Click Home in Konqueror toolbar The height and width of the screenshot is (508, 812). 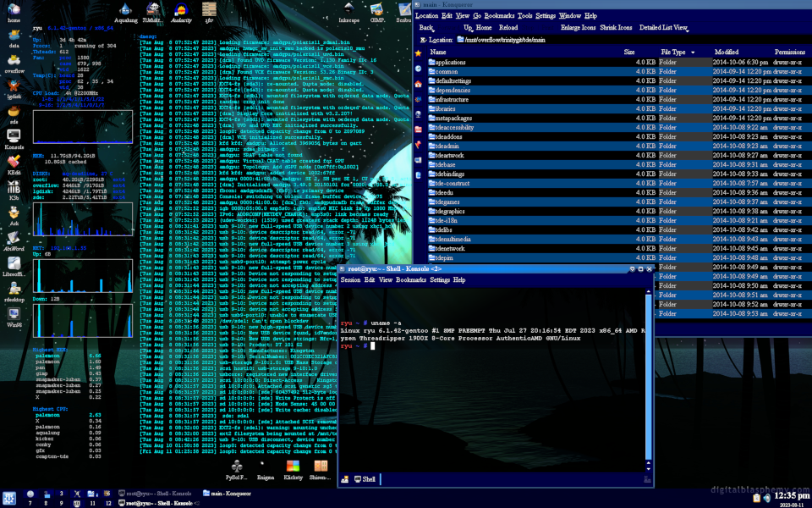coord(484,27)
